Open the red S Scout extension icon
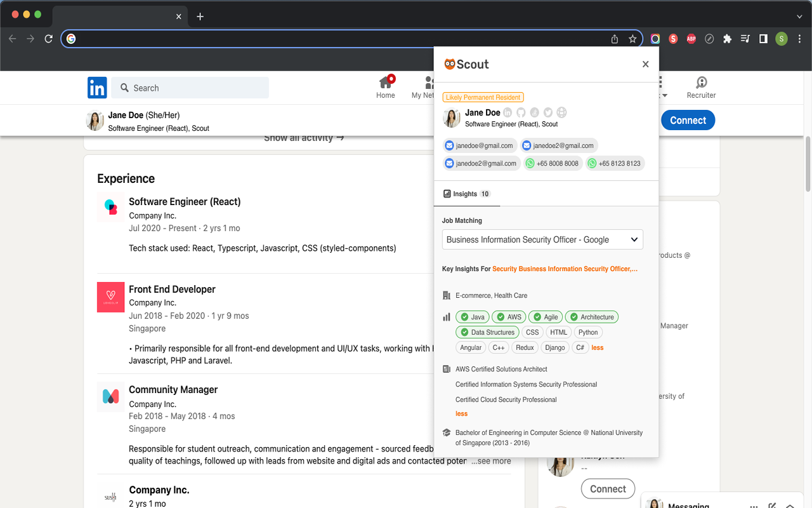This screenshot has height=508, width=812. tap(673, 39)
